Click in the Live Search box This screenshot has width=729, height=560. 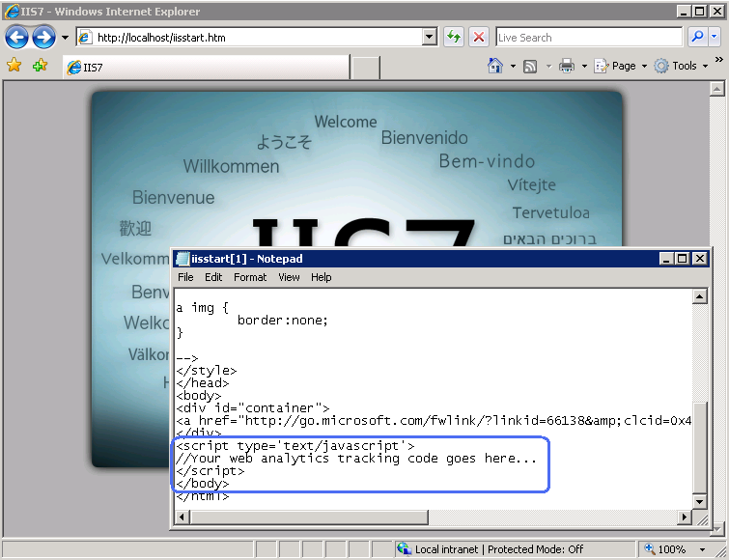589,38
